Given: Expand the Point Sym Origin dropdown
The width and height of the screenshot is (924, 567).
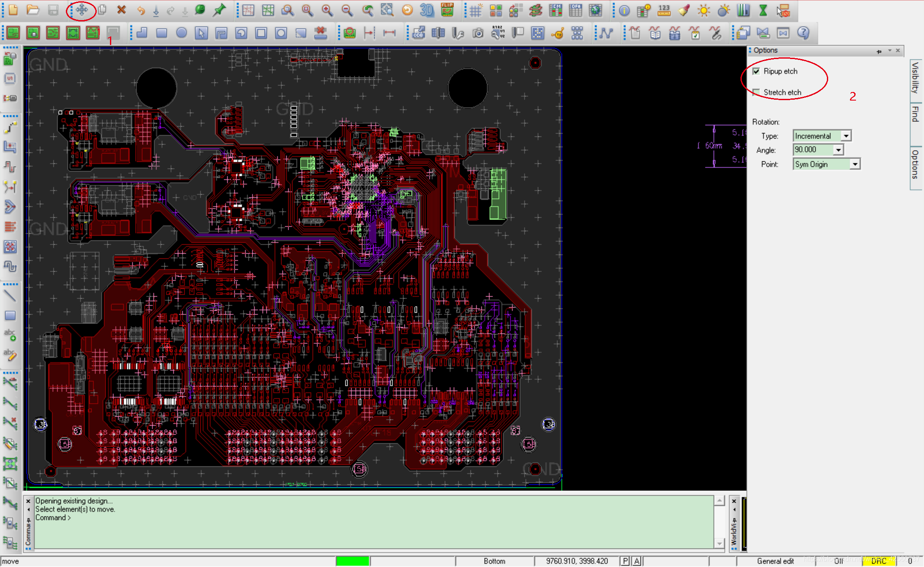Looking at the screenshot, I should coord(854,164).
